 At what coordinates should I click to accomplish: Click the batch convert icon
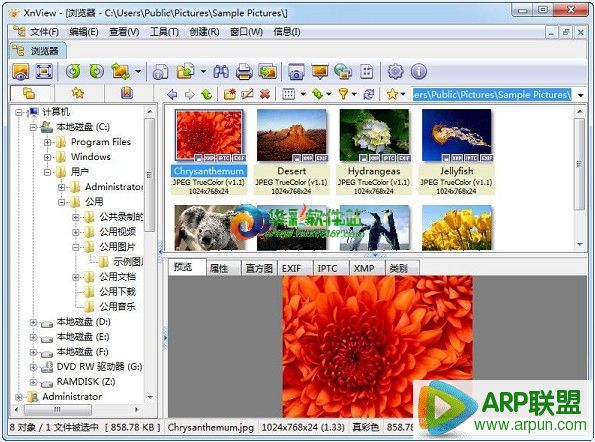pos(185,71)
